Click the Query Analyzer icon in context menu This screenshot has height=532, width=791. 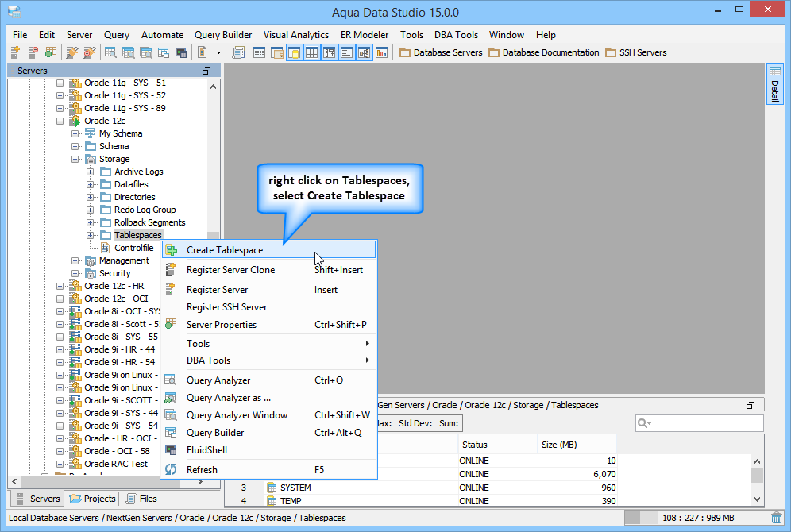coord(171,380)
